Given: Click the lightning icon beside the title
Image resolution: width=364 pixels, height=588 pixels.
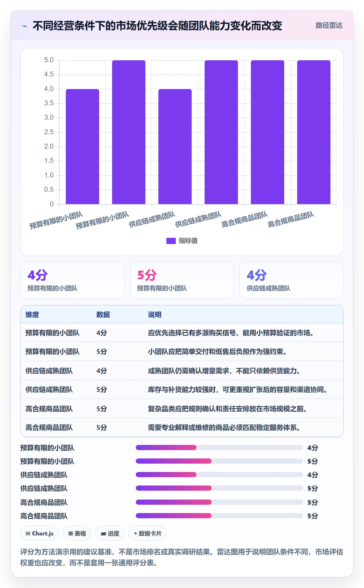Looking at the screenshot, I should (x=25, y=26).
